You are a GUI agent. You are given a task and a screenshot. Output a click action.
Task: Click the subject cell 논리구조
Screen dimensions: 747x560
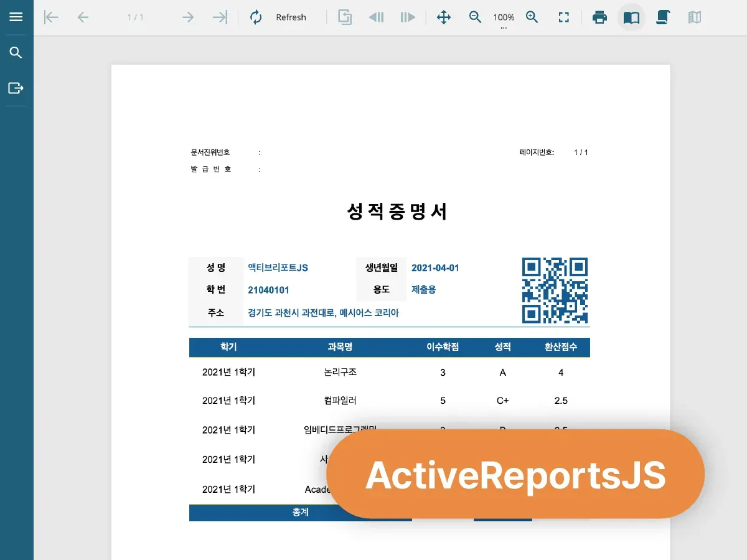341,372
